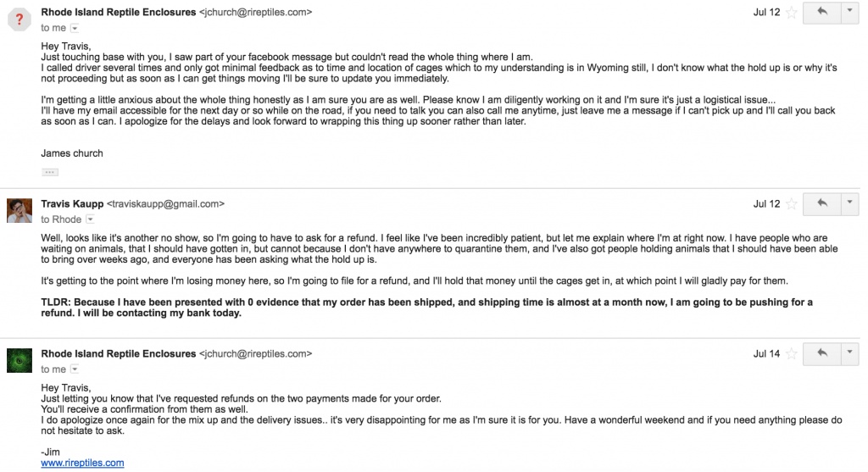Screen dimensions: 868x472
Task: Star the first Rhode Island Reptile Enclosures email
Action: (x=792, y=13)
